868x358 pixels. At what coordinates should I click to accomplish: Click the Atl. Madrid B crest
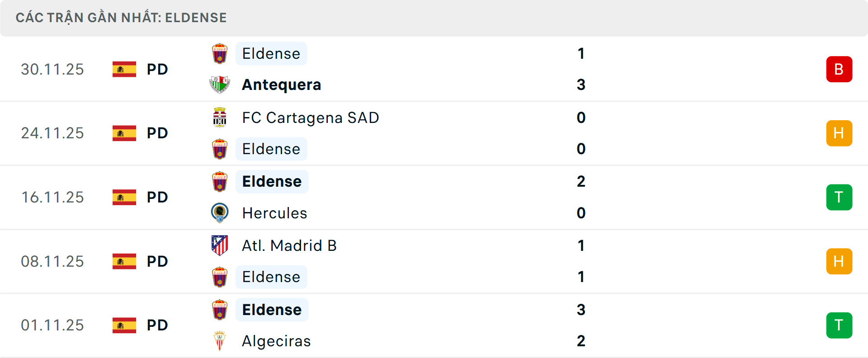[x=220, y=245]
